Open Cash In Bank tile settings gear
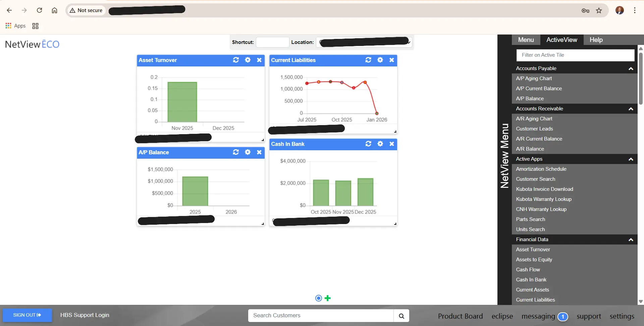The image size is (644, 326). [x=380, y=144]
